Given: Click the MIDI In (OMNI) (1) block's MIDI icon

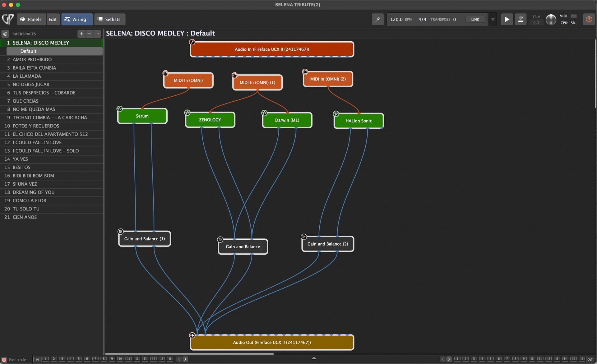Looking at the screenshot, I should click(x=234, y=75).
